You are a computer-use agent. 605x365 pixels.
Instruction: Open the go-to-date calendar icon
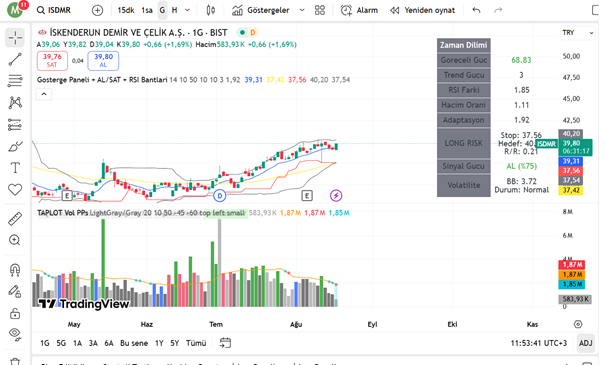[x=225, y=343]
